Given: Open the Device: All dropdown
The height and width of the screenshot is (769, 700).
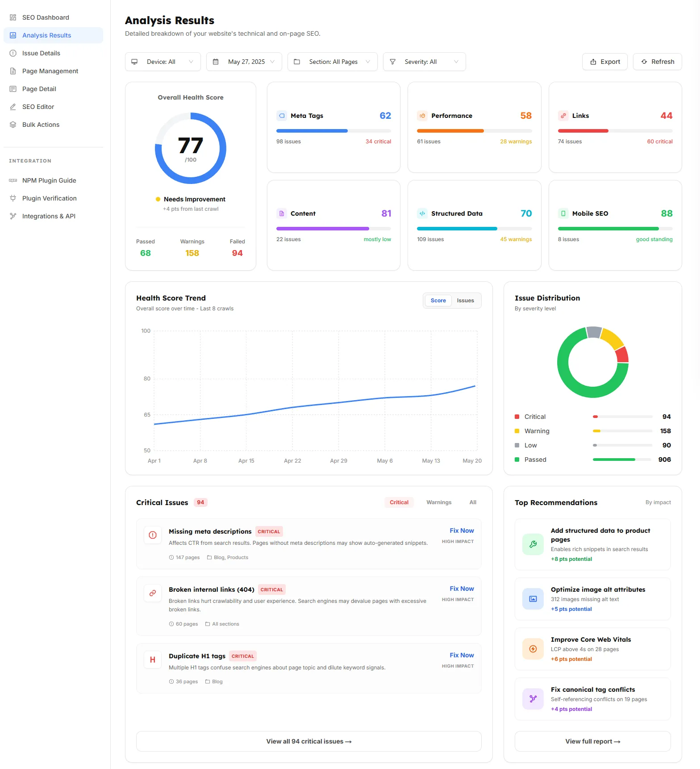Looking at the screenshot, I should 163,62.
